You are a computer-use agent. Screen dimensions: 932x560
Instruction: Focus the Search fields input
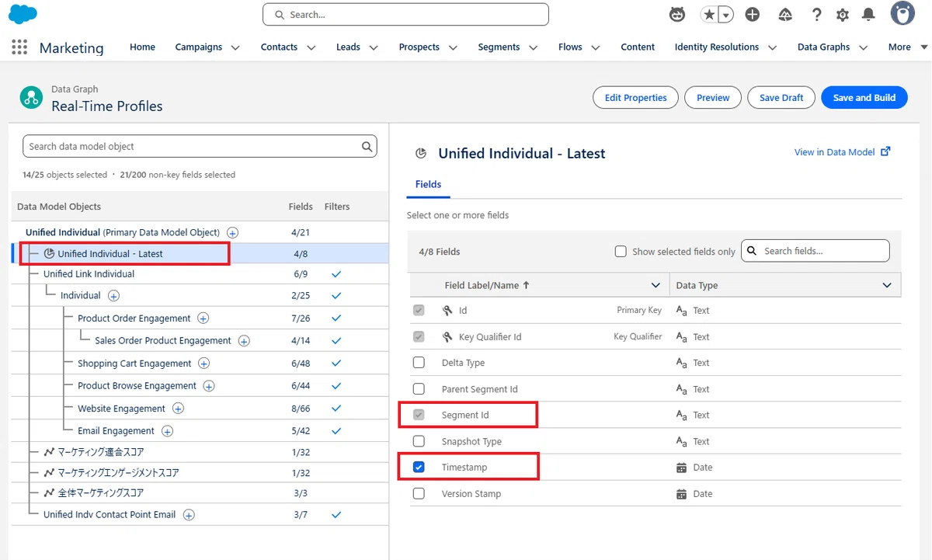(815, 251)
